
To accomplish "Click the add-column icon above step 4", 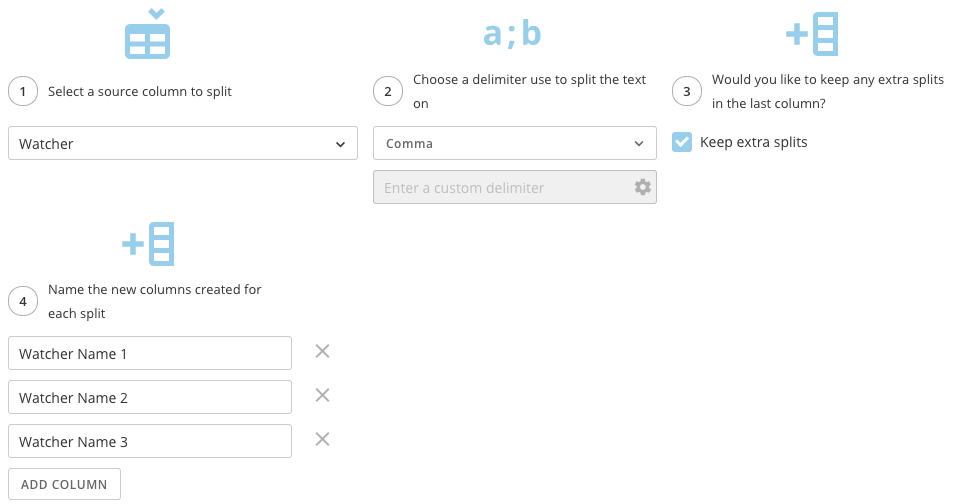I will point(148,244).
